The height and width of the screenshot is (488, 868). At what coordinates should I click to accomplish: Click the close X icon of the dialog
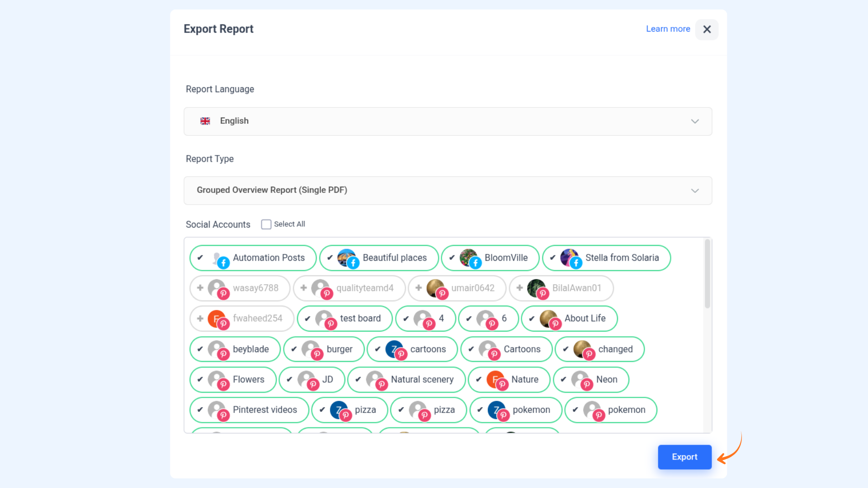coord(707,29)
